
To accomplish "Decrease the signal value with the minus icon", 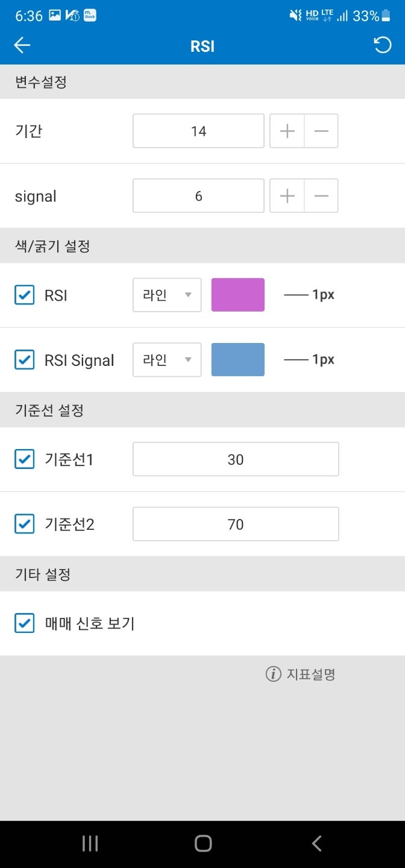I will (x=321, y=195).
